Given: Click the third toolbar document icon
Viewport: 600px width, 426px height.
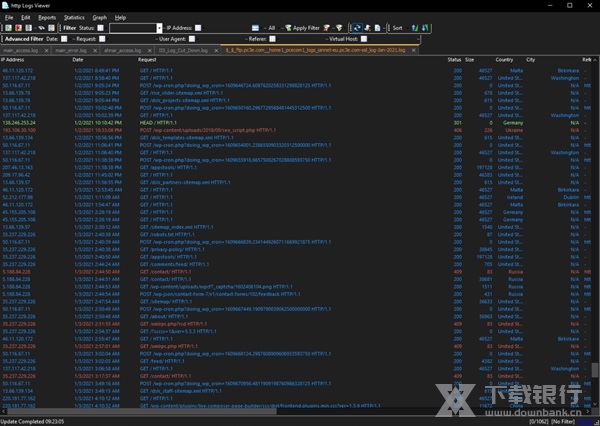Looking at the screenshot, I should point(28,28).
